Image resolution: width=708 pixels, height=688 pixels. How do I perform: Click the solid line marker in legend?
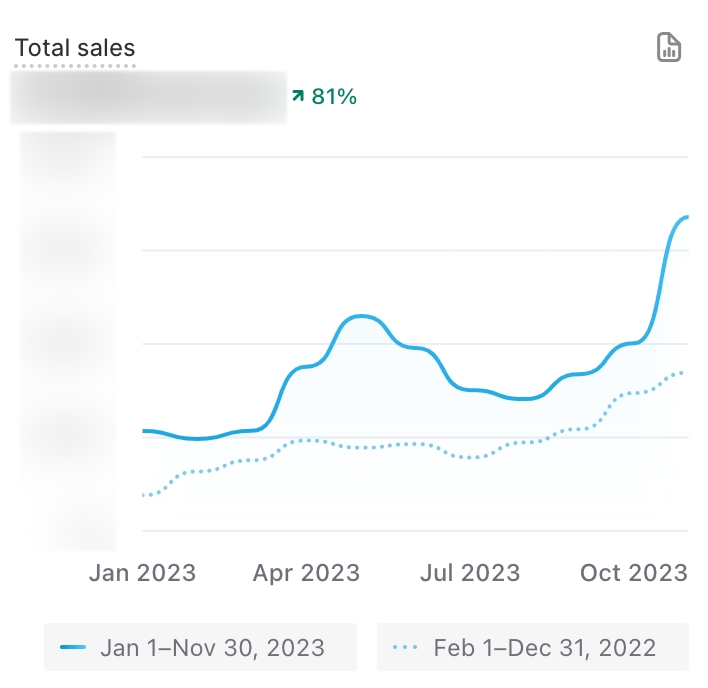[x=73, y=647]
